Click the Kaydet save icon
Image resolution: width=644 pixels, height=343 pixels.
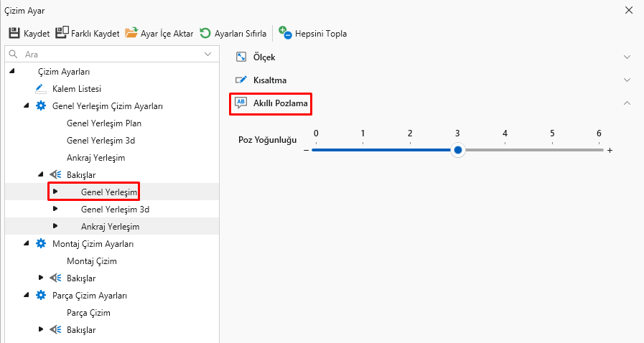click(14, 33)
